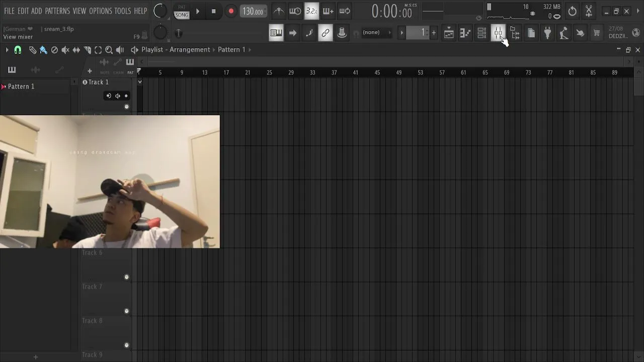Click the master pitch knob
The image size is (644, 362).
[160, 33]
